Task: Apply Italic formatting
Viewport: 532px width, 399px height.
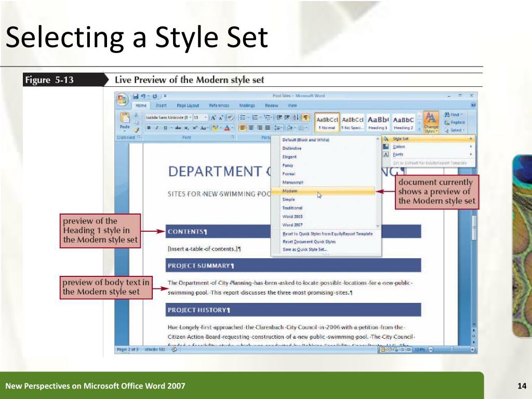Action: click(x=157, y=128)
